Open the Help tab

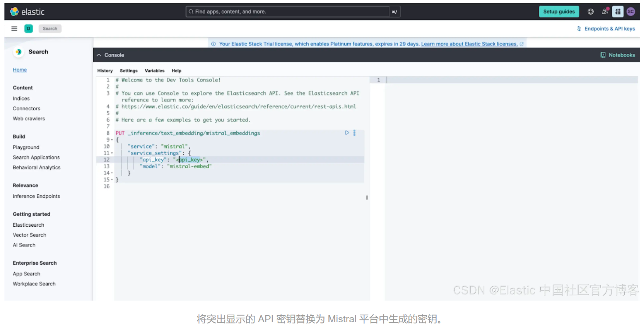tap(176, 71)
